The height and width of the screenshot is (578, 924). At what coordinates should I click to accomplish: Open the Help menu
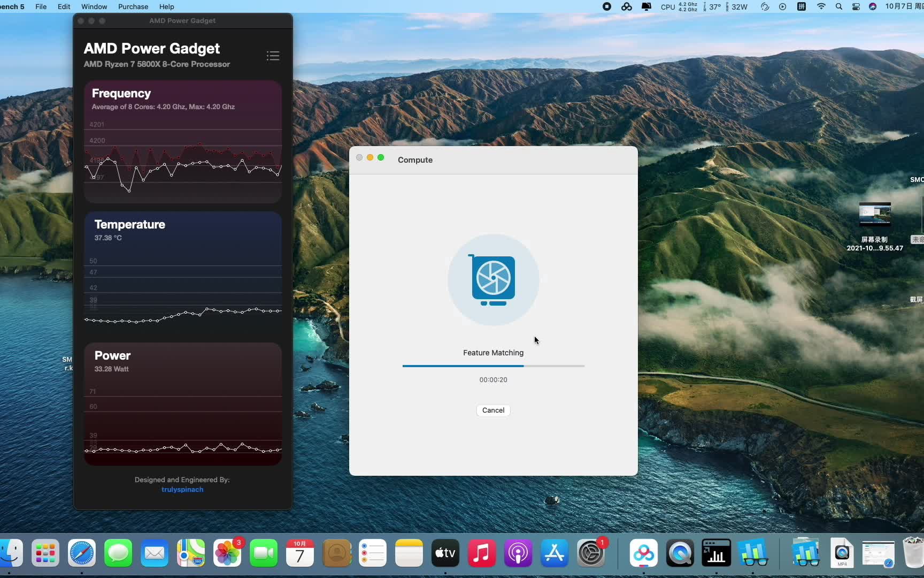tap(166, 6)
